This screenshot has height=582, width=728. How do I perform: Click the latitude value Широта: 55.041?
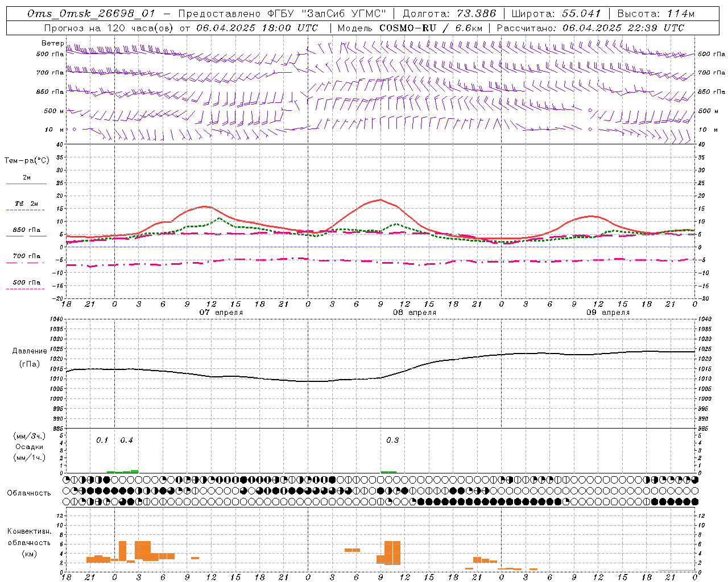pos(556,14)
